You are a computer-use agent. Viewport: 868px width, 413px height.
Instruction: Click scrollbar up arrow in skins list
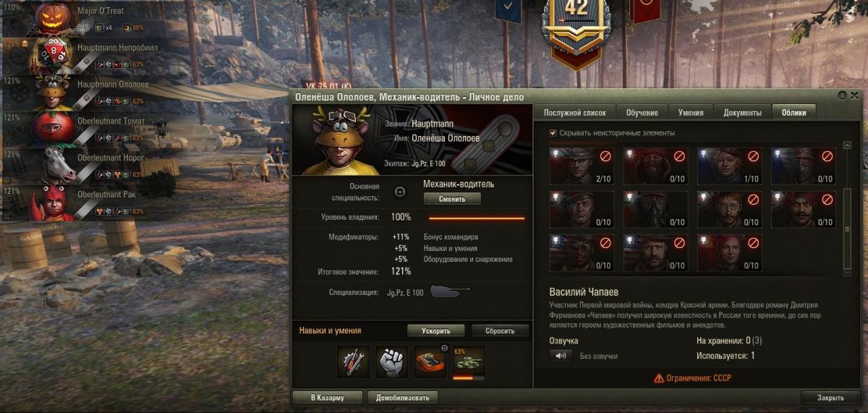click(x=847, y=145)
